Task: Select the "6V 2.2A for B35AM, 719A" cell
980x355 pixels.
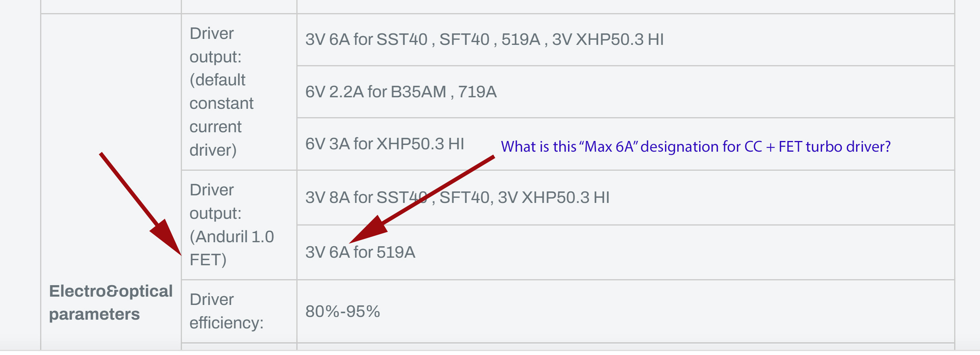Action: (x=400, y=92)
